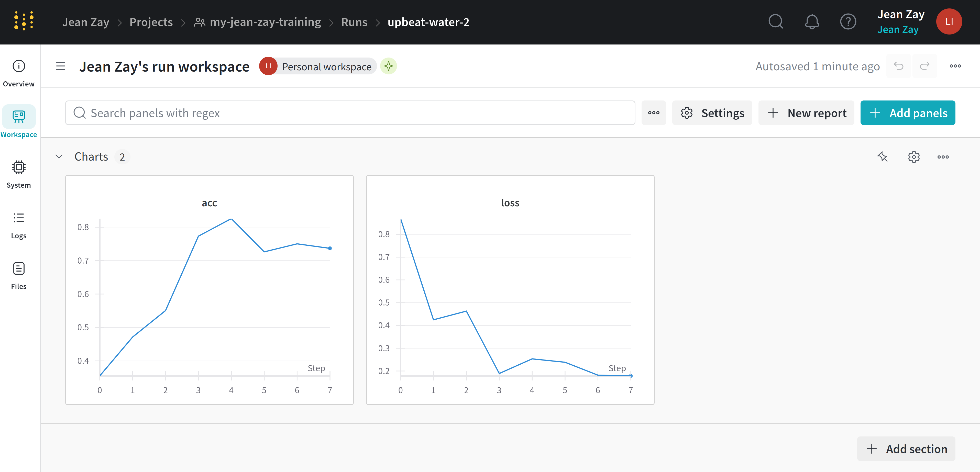
Task: Open the notifications bell
Action: click(x=812, y=22)
